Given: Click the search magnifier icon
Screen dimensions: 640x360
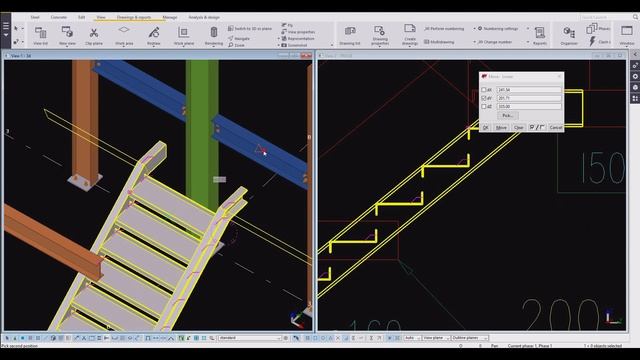Looking at the screenshot, I should pos(636,17).
